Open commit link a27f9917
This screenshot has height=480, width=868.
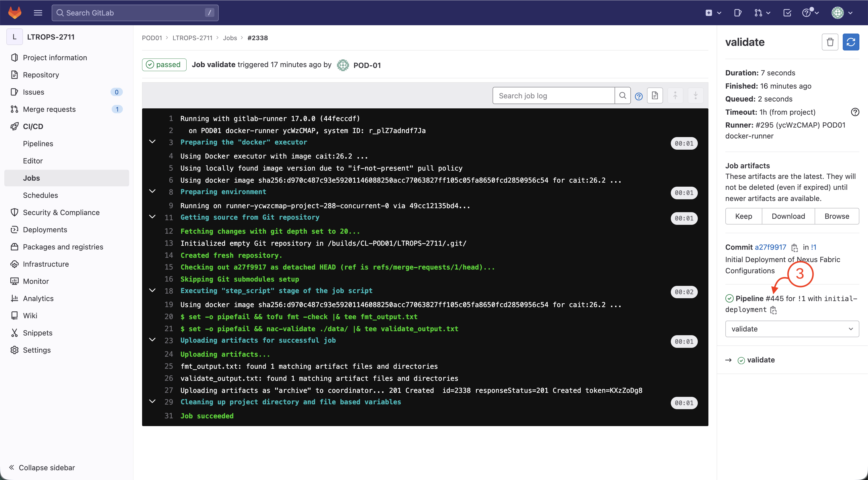(x=770, y=247)
